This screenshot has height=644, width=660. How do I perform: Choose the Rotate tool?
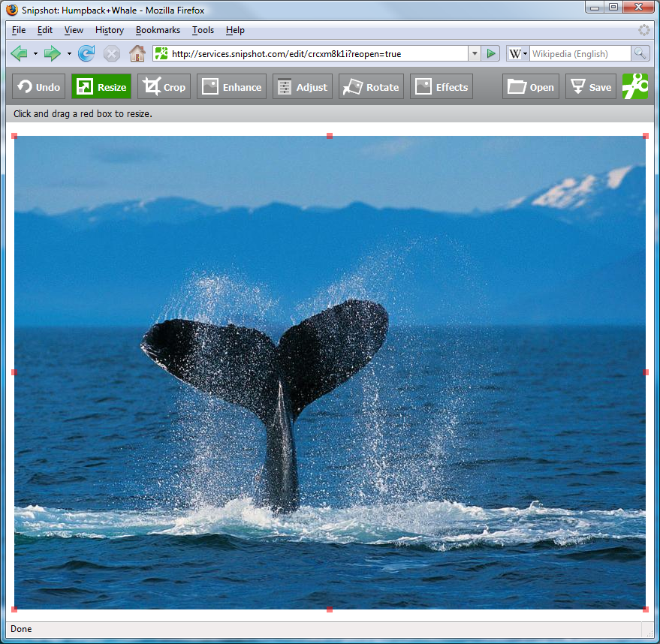point(371,87)
